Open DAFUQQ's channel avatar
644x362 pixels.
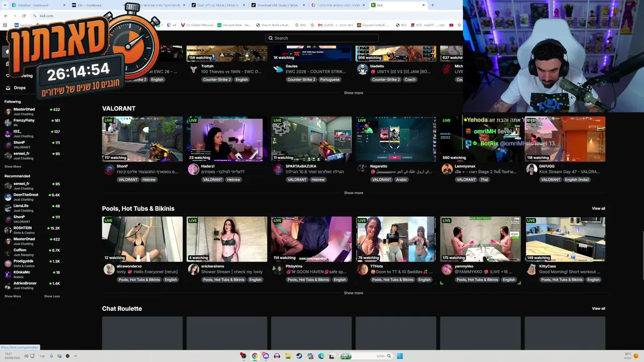(532, 169)
